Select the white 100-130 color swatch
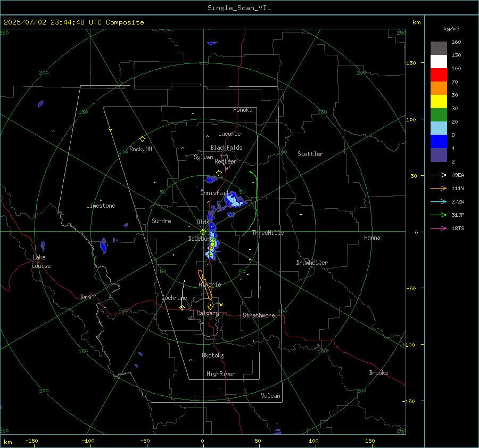 439,62
